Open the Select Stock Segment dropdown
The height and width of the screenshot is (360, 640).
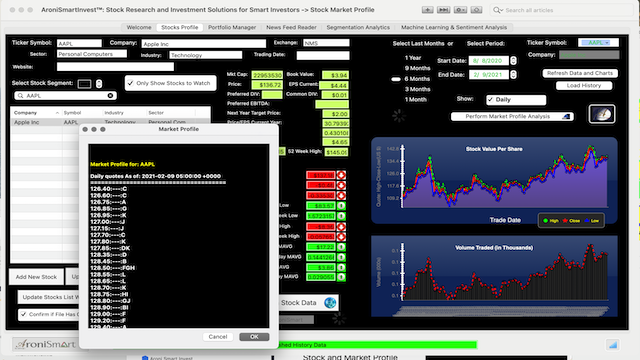[x=84, y=84]
